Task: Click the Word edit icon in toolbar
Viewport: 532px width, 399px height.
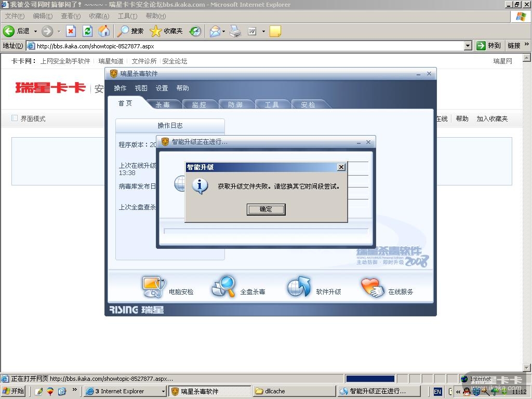Action: pyautogui.click(x=252, y=31)
